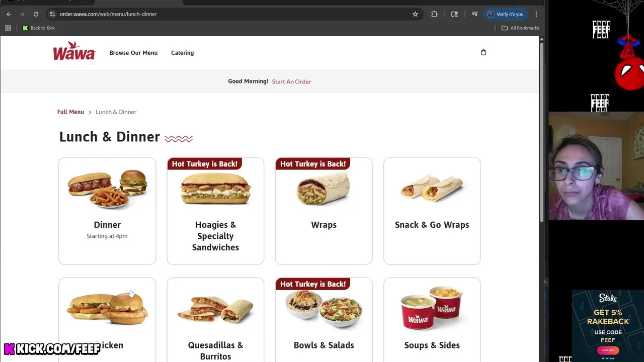The image size is (644, 362).
Task: Open the apps grid icon in bookmarks bar
Action: [8, 28]
